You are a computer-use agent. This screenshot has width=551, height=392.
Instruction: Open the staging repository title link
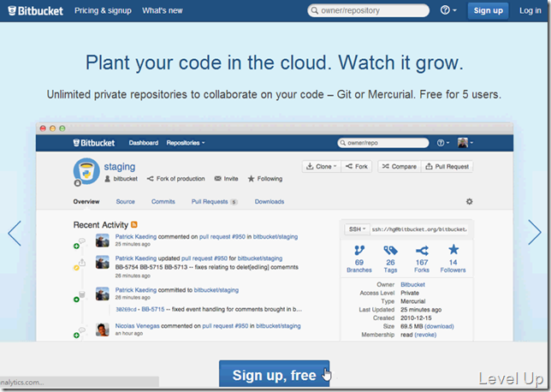(120, 167)
